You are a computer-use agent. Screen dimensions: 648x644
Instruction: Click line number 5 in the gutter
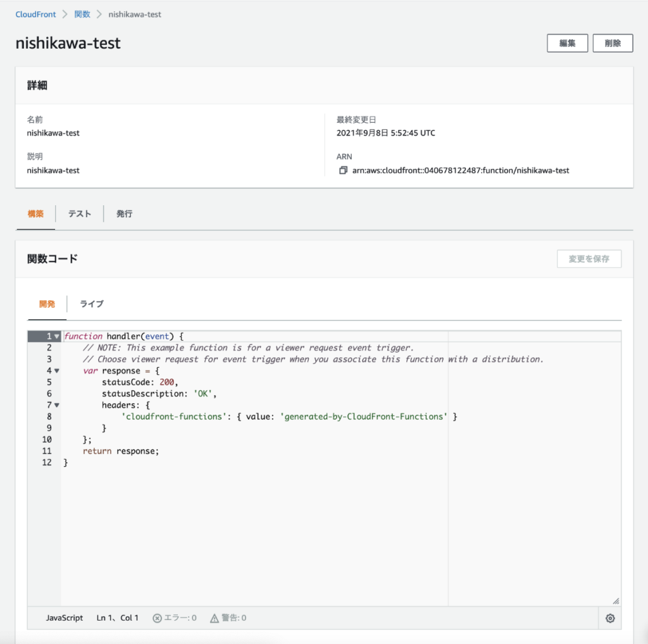click(x=49, y=382)
